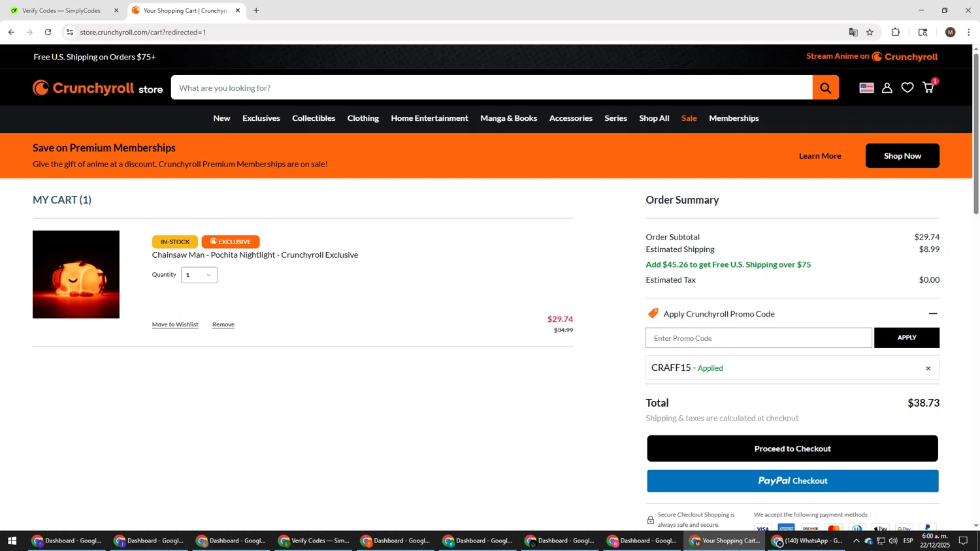Viewport: 980px width, 551px height.
Task: Open the Sale menu item
Action: pyautogui.click(x=689, y=118)
